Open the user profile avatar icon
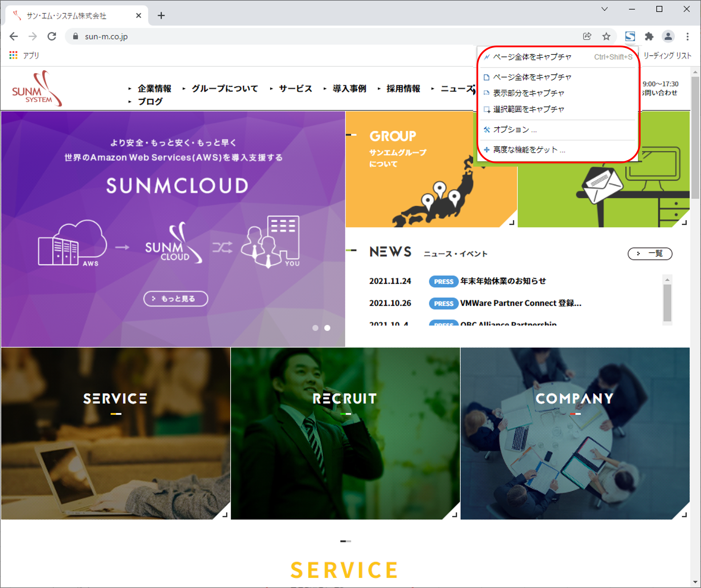 tap(668, 36)
